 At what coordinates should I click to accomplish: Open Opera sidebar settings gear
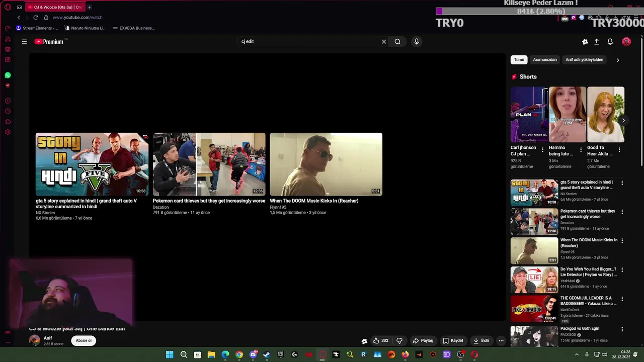8,132
